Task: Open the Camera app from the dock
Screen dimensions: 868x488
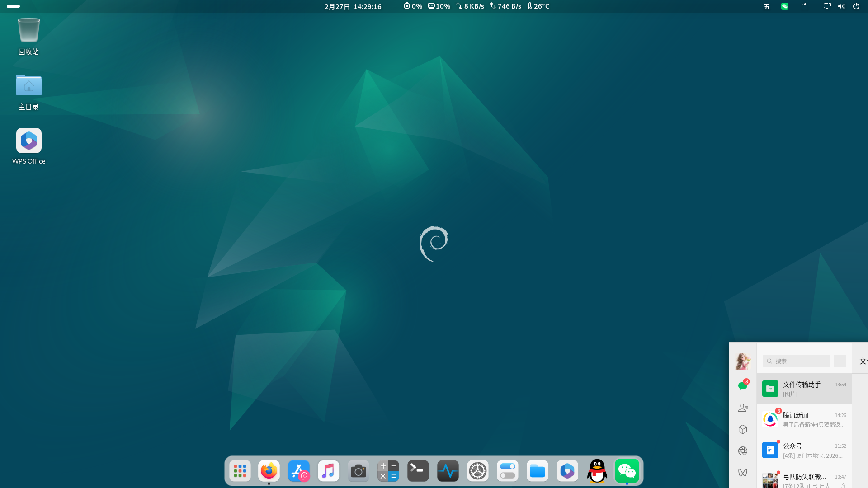Action: [358, 471]
